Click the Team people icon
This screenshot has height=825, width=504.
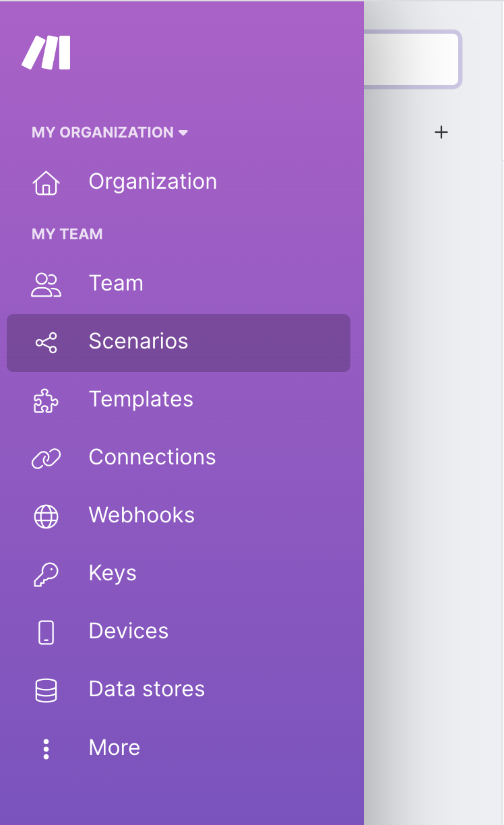pyautogui.click(x=46, y=284)
